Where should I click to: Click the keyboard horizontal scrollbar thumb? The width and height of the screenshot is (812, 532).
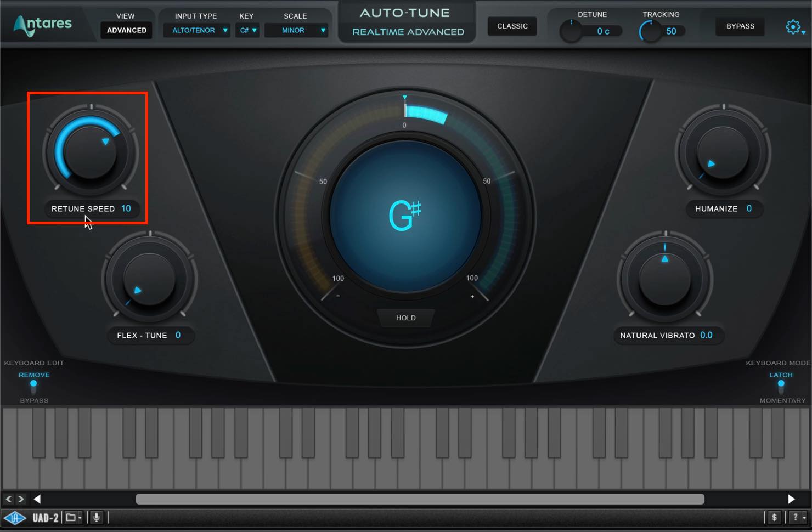(420, 499)
